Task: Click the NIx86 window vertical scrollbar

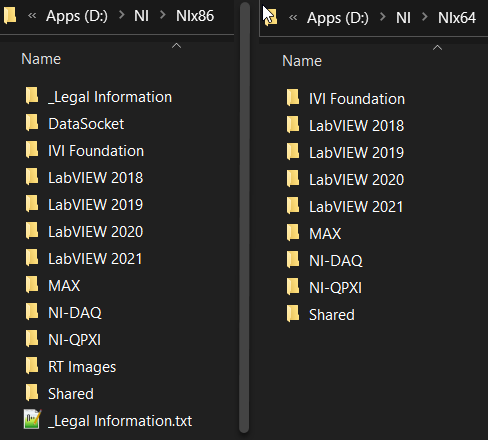Action: click(244, 217)
